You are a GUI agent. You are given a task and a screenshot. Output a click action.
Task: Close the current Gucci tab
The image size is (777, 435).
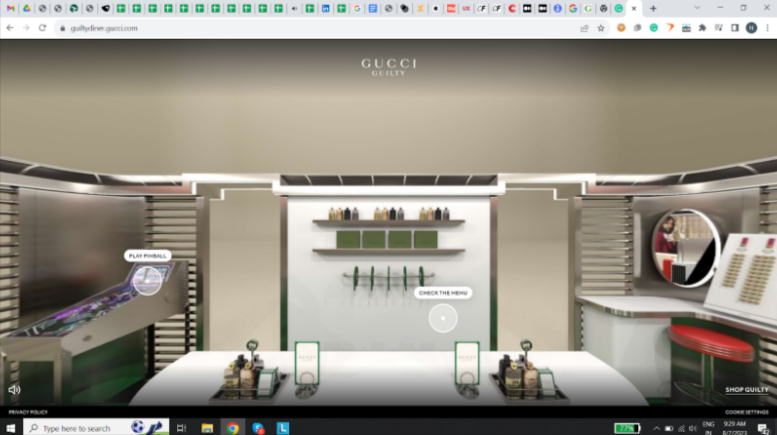click(634, 8)
